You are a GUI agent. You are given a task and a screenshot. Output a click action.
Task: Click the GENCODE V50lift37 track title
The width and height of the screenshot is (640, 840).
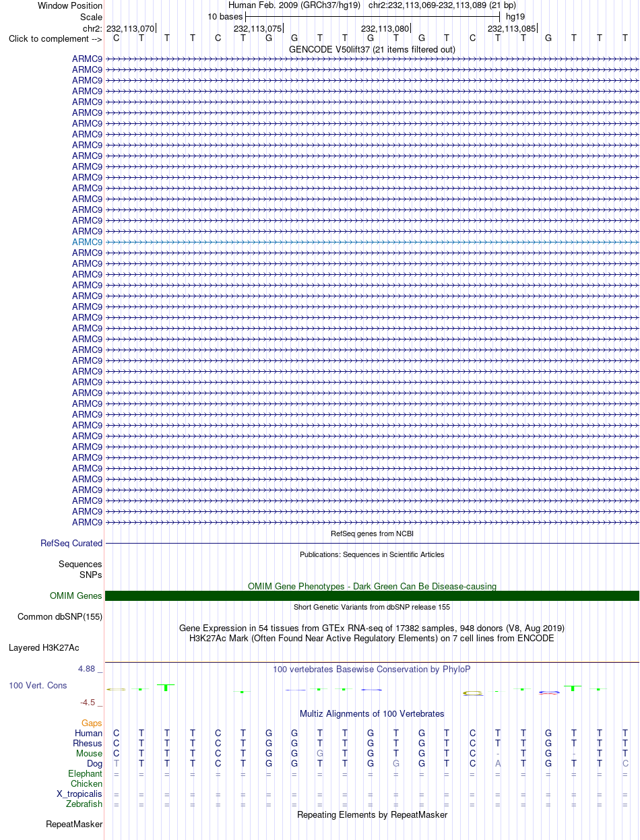[x=372, y=50]
